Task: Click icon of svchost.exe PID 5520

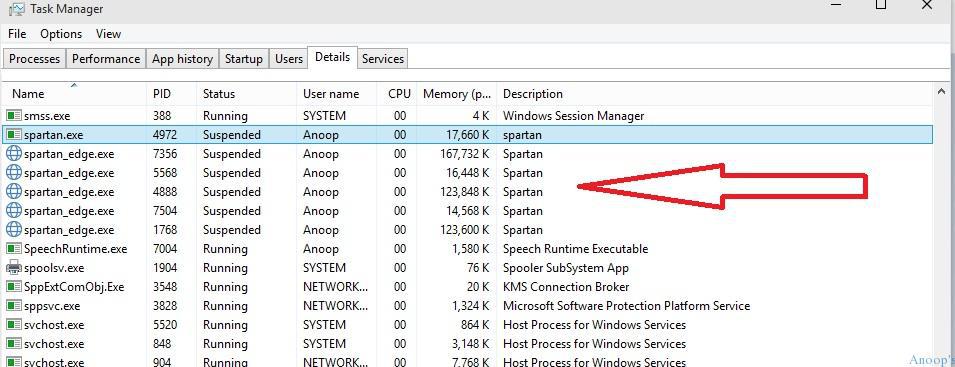Action: pyautogui.click(x=13, y=325)
